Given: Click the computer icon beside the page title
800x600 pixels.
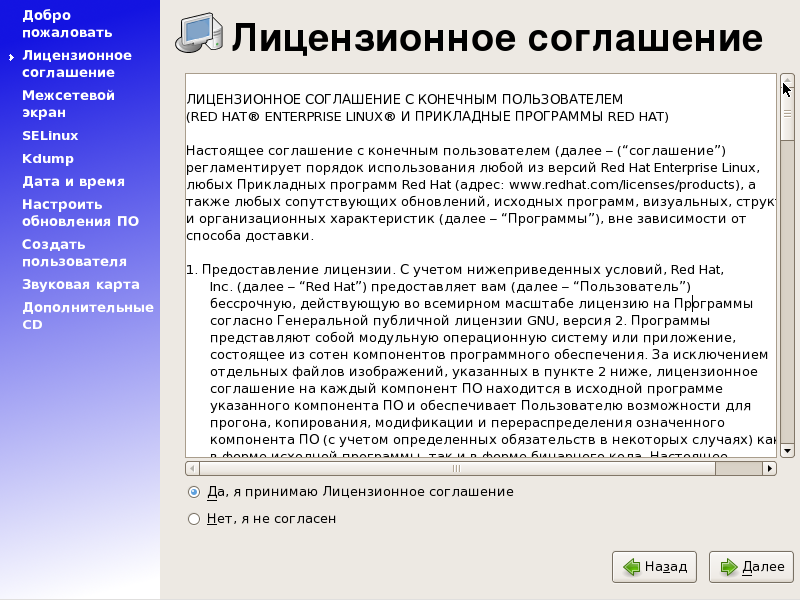Looking at the screenshot, I should click(x=200, y=37).
